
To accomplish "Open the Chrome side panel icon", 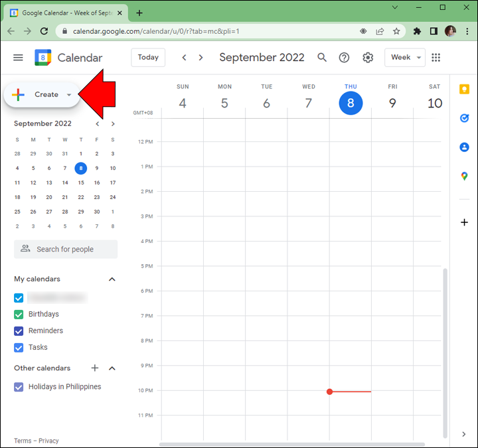I will coord(434,31).
